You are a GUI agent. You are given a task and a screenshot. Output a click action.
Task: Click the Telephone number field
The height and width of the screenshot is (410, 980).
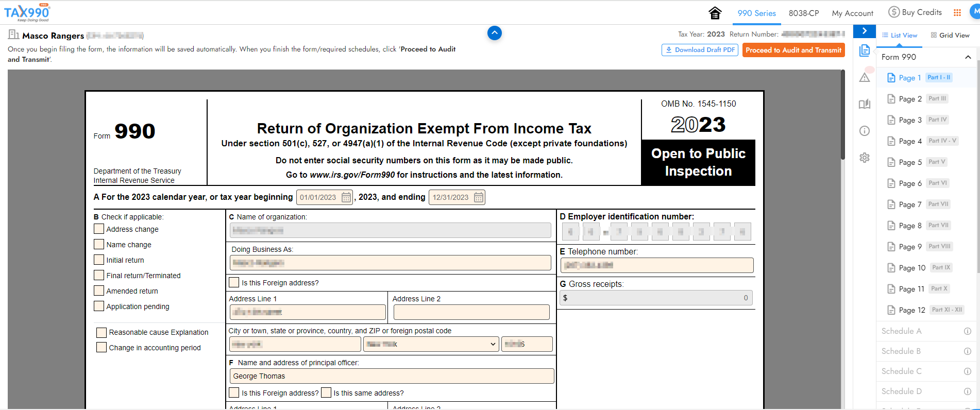point(657,265)
